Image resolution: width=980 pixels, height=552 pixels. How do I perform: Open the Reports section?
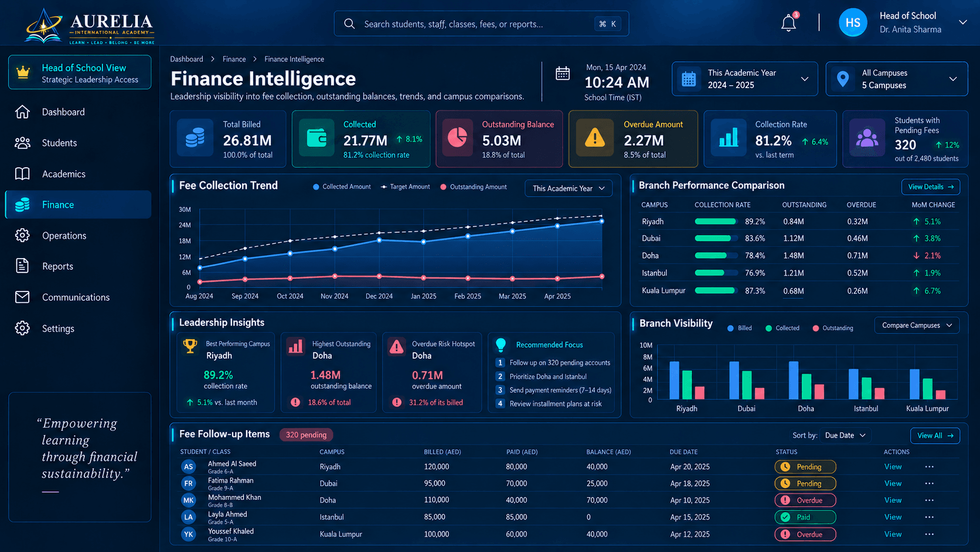tap(79, 266)
